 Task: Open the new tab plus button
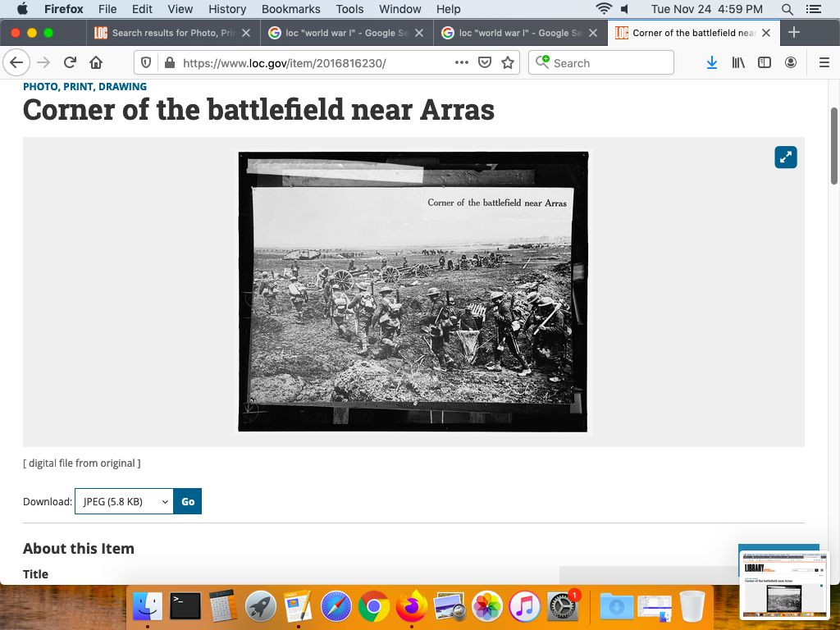pyautogui.click(x=793, y=33)
